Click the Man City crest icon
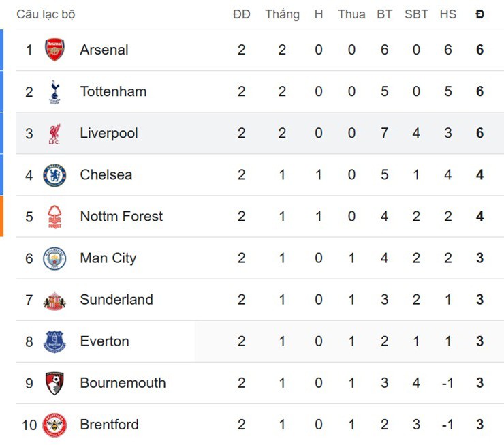Screen dimensions: 504x445 pyautogui.click(x=54, y=258)
